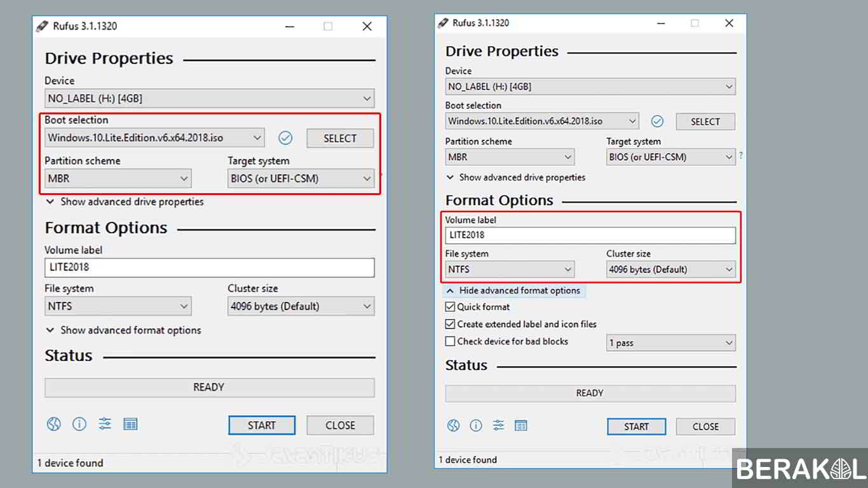Open File system NTFS dropdown in right window

510,269
